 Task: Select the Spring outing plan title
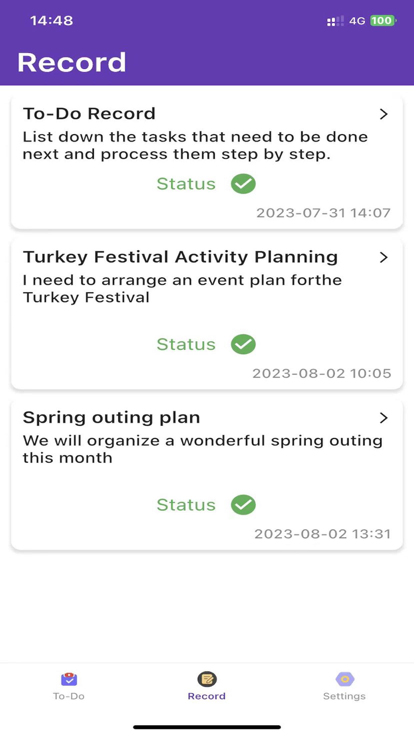pos(111,417)
